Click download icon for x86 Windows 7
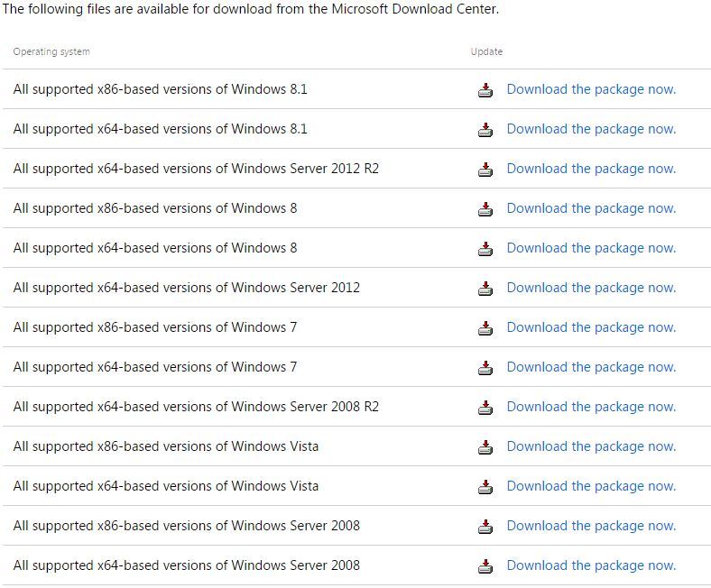The width and height of the screenshot is (711, 588). pyautogui.click(x=485, y=328)
